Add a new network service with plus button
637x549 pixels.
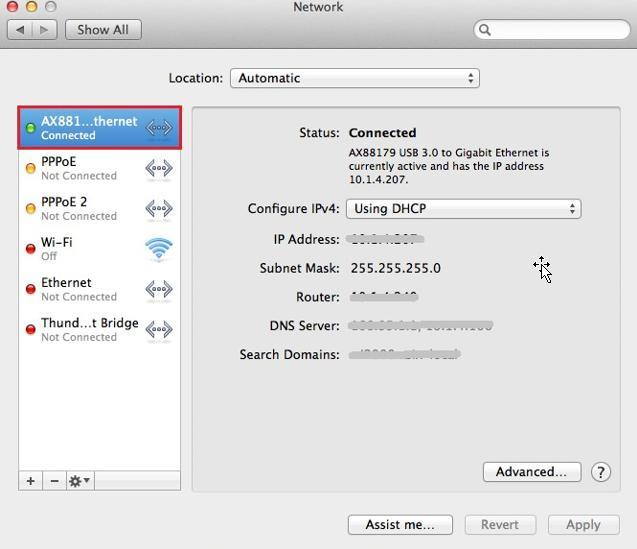tap(30, 481)
